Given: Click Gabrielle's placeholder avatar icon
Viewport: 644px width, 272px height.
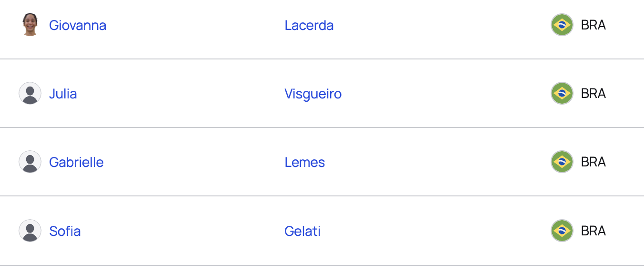Looking at the screenshot, I should coord(30,162).
